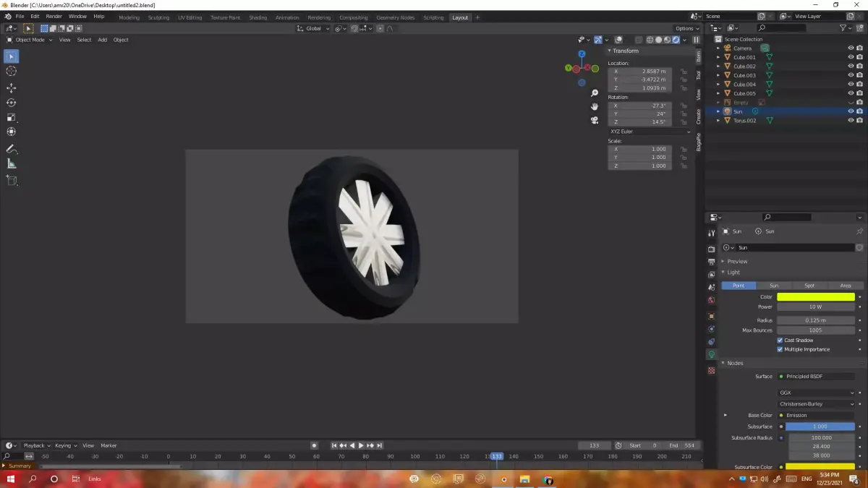The image size is (868, 488).
Task: Open the Object Data light properties tab
Action: click(711, 355)
